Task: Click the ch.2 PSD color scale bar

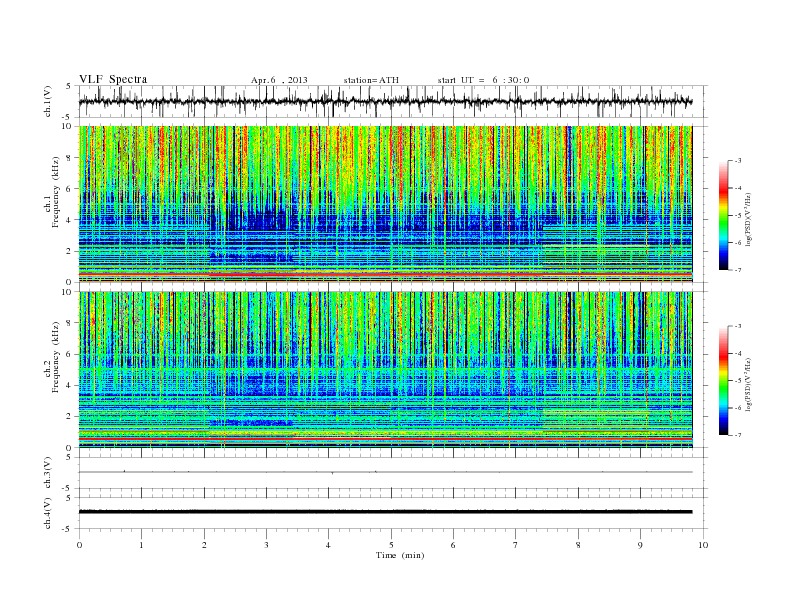Action: 724,381
